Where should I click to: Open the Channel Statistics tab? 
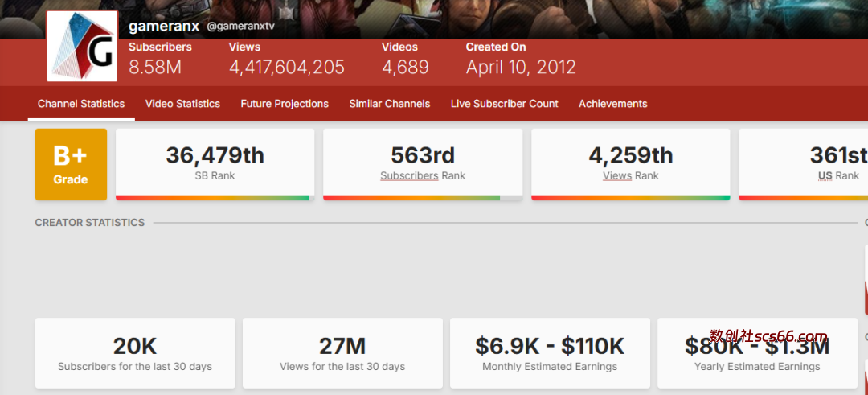81,104
